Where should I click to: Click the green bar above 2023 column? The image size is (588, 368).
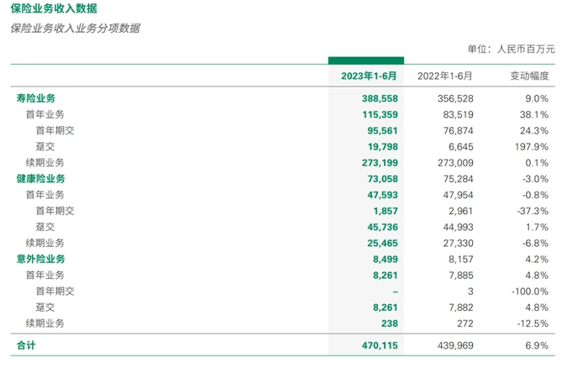pyautogui.click(x=366, y=60)
